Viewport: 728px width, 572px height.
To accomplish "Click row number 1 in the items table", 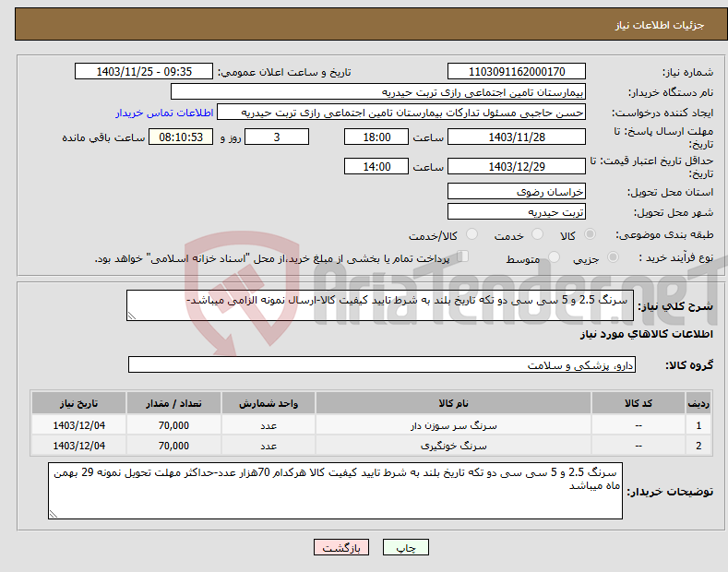I will (x=698, y=425).
